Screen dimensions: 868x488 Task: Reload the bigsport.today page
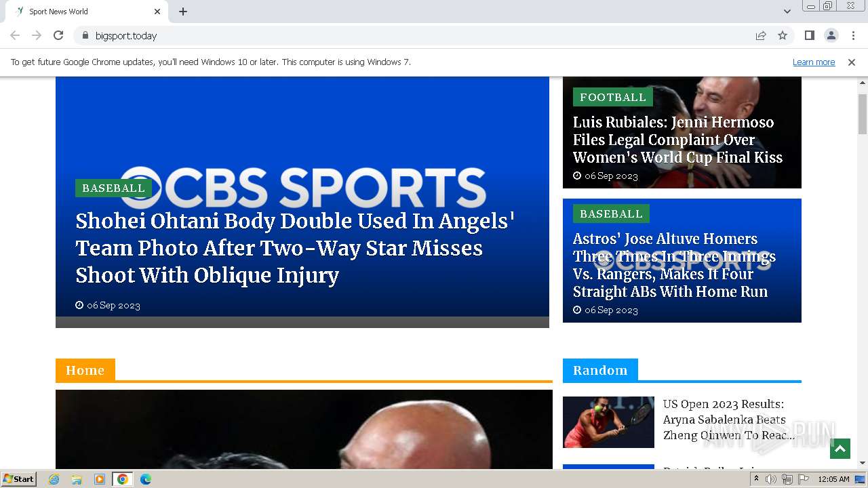pos(58,35)
